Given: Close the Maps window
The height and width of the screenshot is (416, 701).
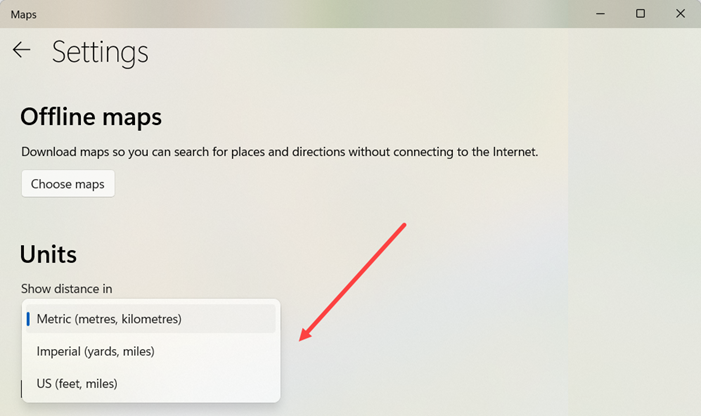Looking at the screenshot, I should (x=679, y=14).
